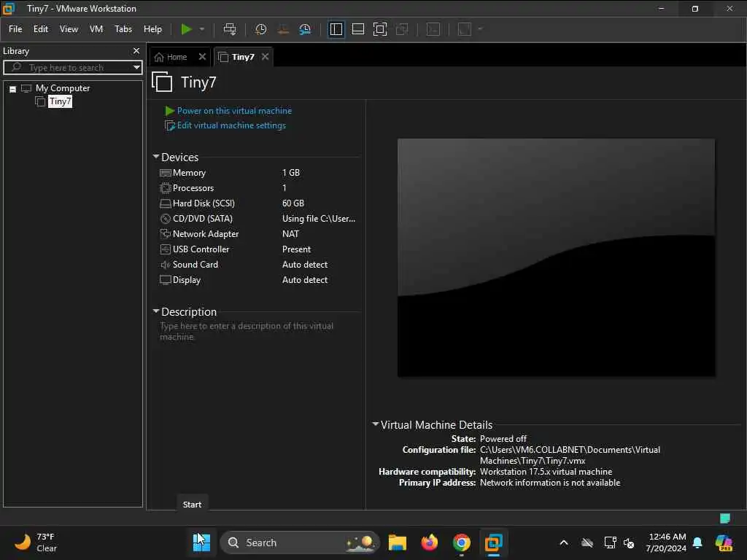Click the stretch guest toolbar icon
This screenshot has width=747, height=560.
coord(465,29)
